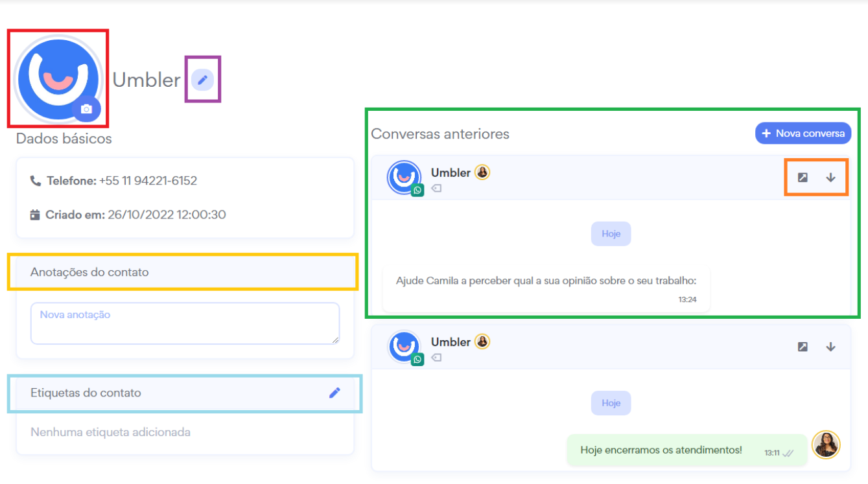
Task: Click the Etiquetas do contato header
Action: (185, 393)
